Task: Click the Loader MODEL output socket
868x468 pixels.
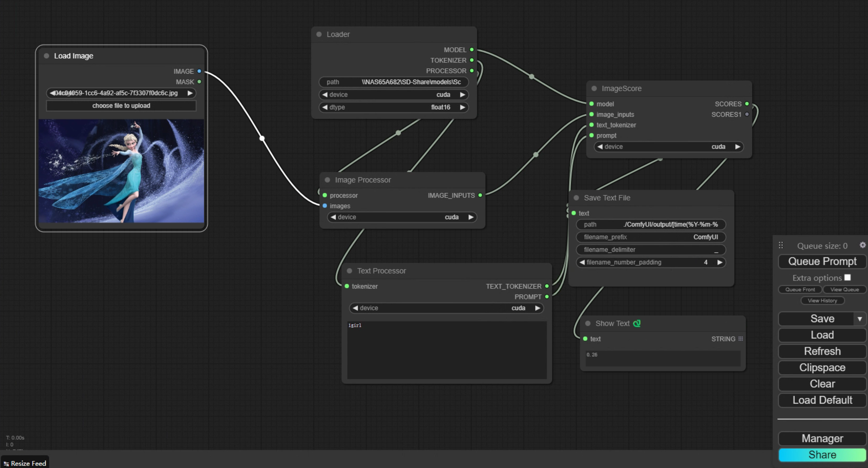Action: tap(472, 50)
